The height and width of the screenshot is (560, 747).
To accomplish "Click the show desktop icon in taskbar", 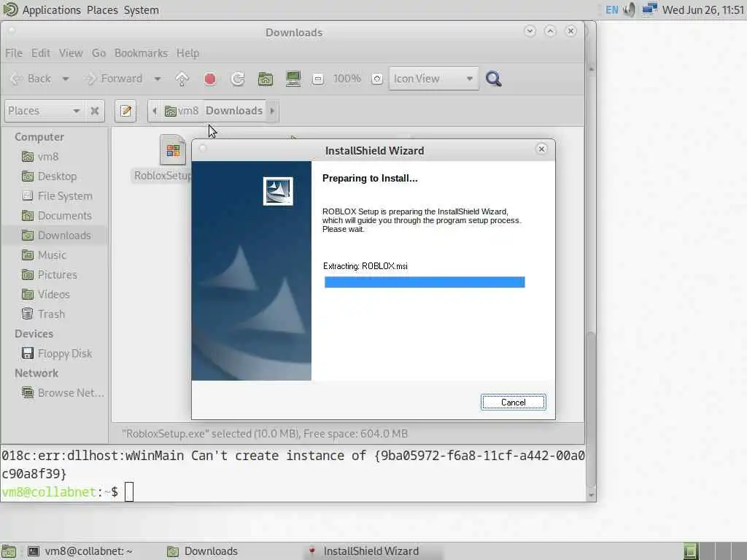I will (x=9, y=551).
